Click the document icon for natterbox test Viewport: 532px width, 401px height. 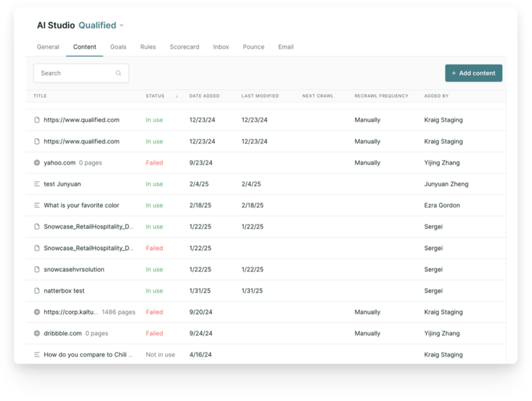37,291
